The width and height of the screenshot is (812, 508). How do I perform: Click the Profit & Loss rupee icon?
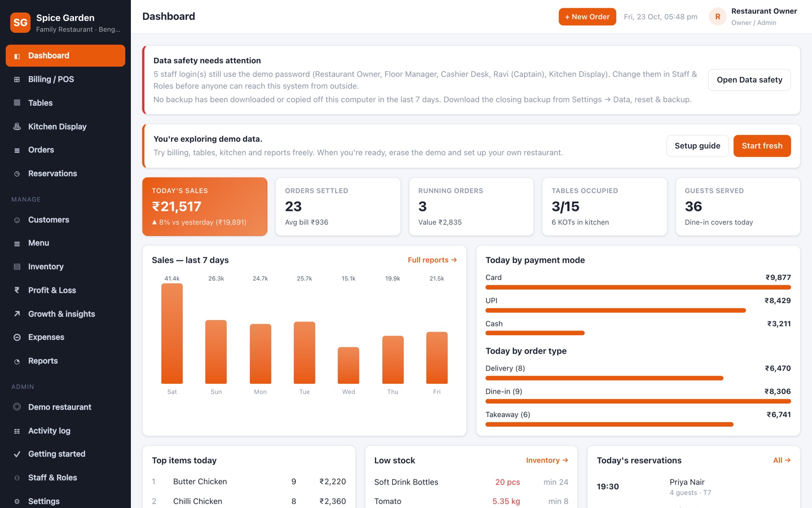[x=17, y=290]
